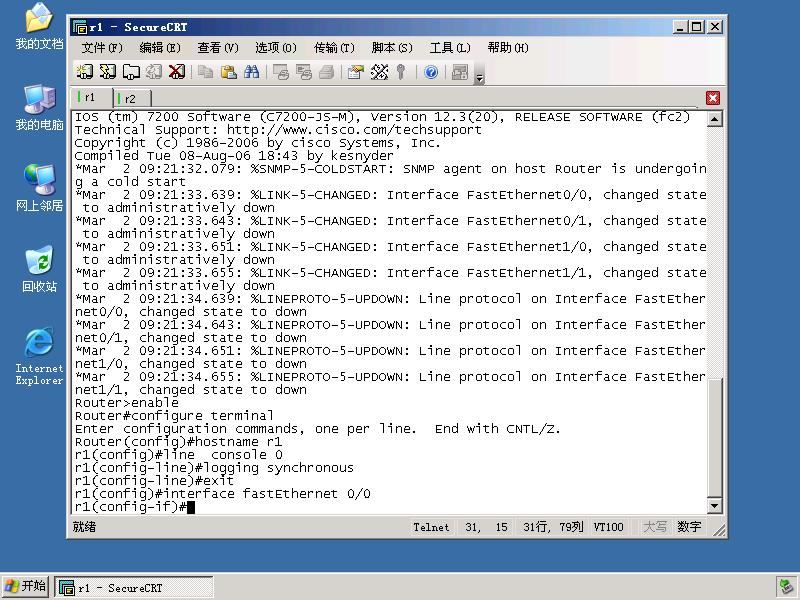This screenshot has width=800, height=600.
Task: Open the 传输(T) menu
Action: tap(334, 48)
